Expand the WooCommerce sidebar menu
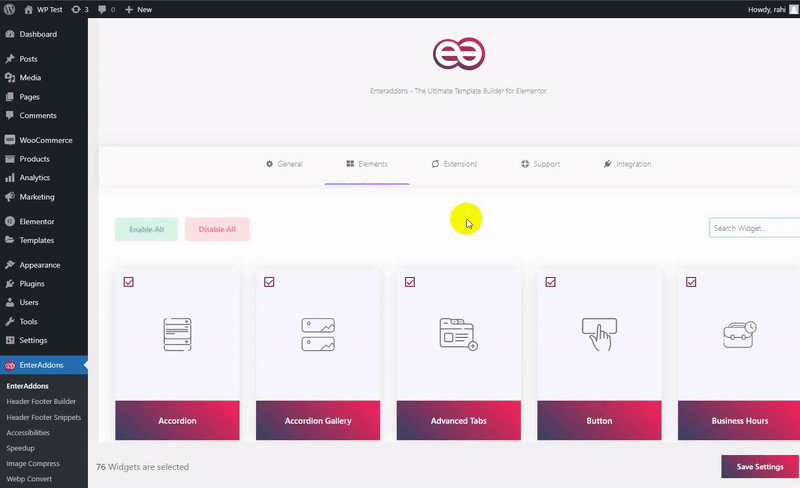Image resolution: width=800 pixels, height=488 pixels. [x=45, y=140]
